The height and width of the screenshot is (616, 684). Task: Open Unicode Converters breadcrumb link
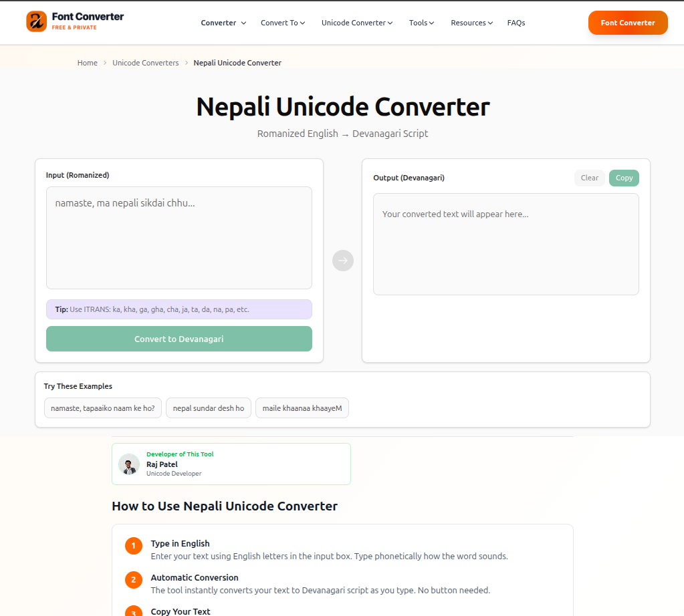146,63
